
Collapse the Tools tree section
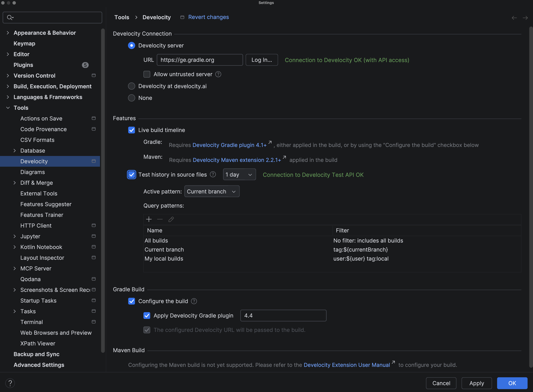[x=8, y=108]
